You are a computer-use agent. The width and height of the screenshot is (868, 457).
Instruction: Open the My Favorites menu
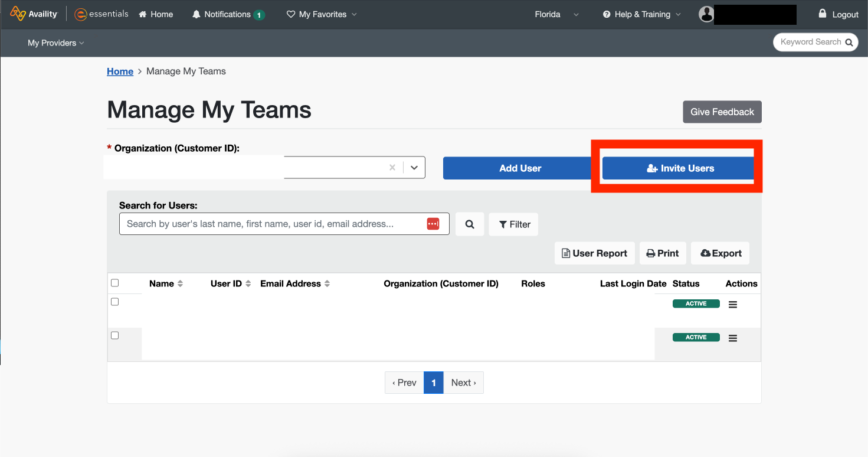click(x=322, y=14)
